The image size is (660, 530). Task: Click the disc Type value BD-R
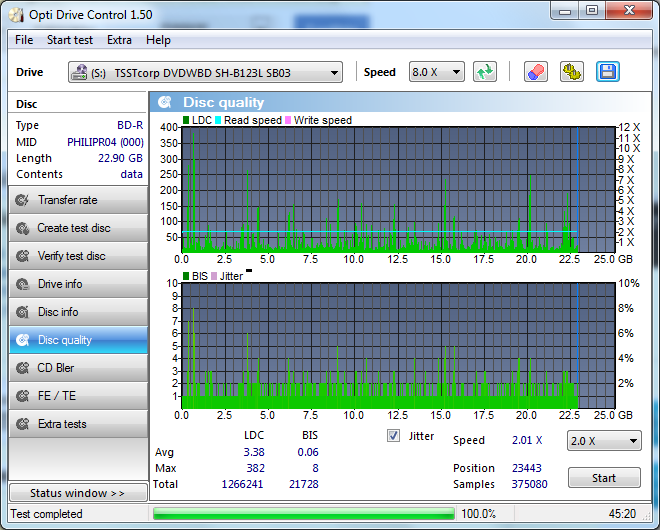coord(130,125)
